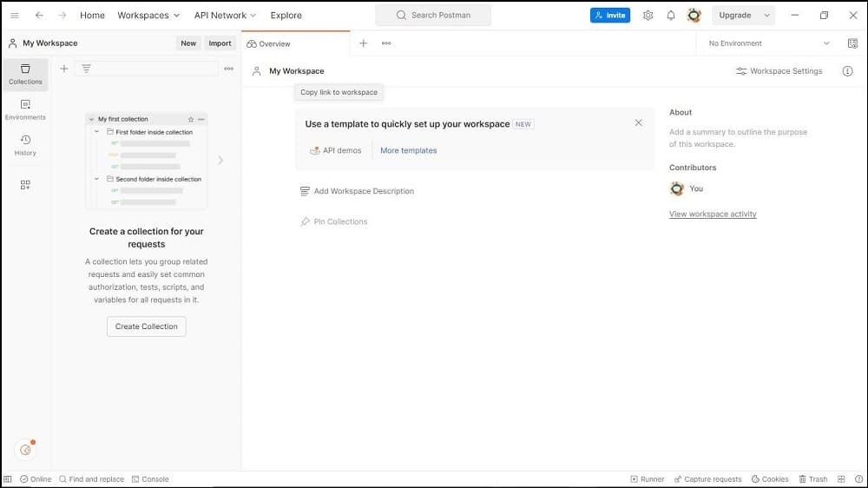Open the Postbot assistant icon
This screenshot has height=488, width=868.
25,450
